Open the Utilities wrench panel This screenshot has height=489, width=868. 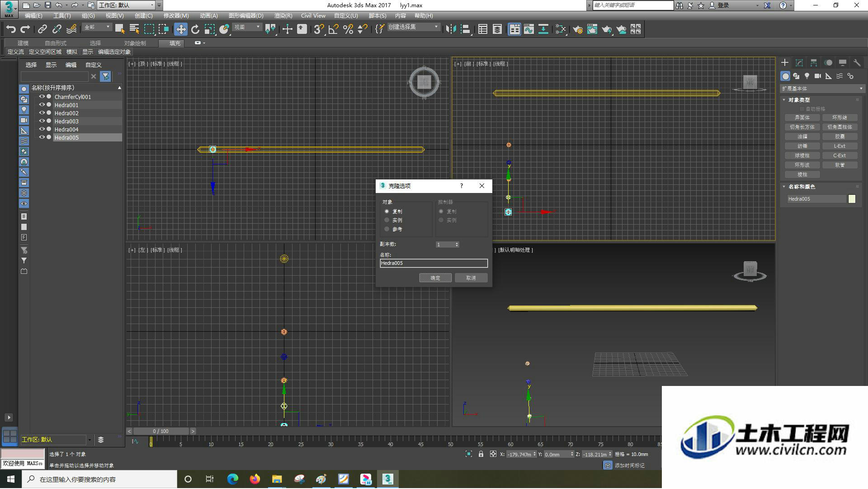click(x=857, y=63)
